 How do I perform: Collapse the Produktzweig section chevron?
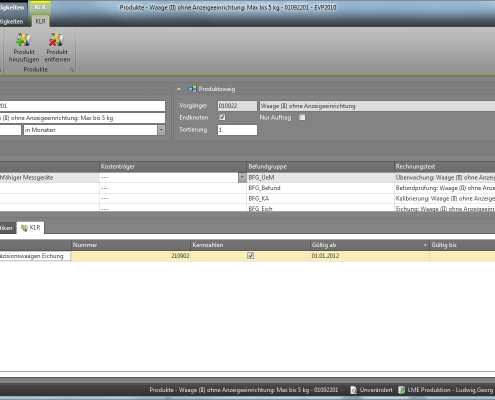pyautogui.click(x=179, y=89)
